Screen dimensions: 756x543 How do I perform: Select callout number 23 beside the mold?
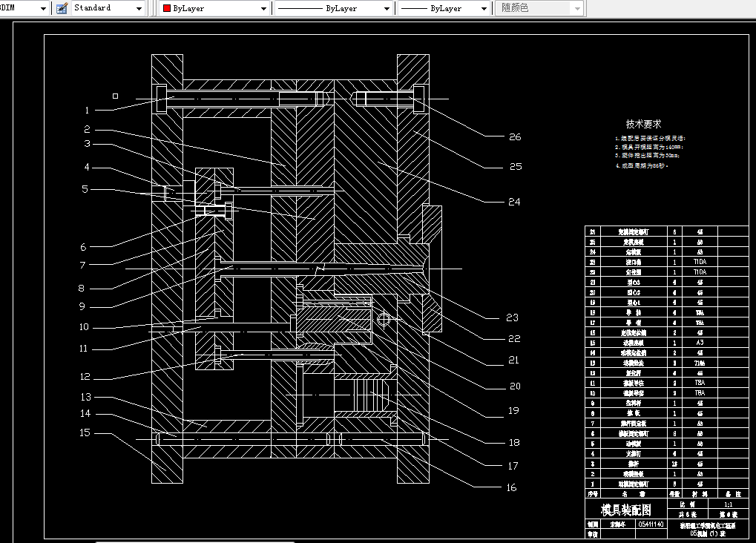[x=512, y=317]
